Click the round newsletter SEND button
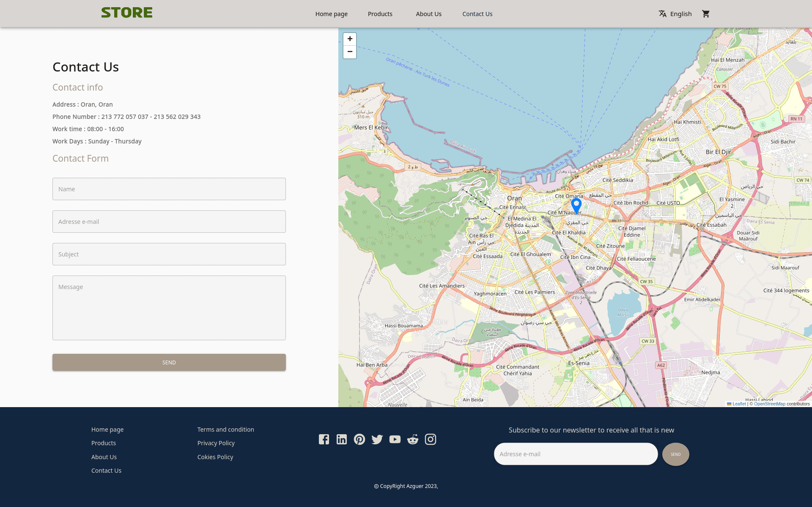Viewport: 812px width, 507px height. click(675, 454)
